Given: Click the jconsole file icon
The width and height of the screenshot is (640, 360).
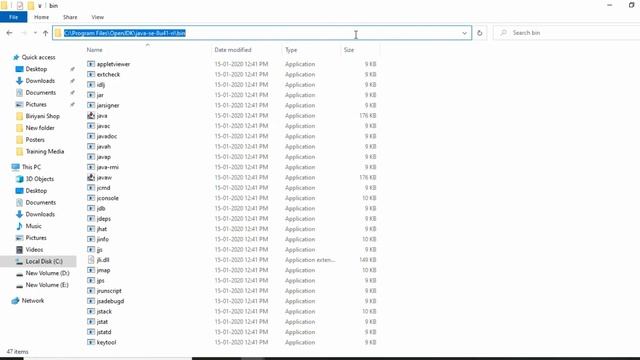Looking at the screenshot, I should pyautogui.click(x=91, y=198).
